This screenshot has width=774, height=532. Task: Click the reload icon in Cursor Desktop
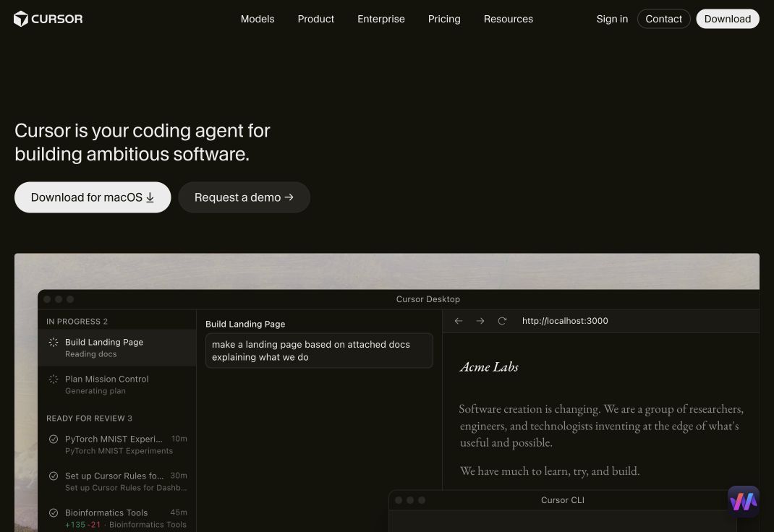pos(502,321)
